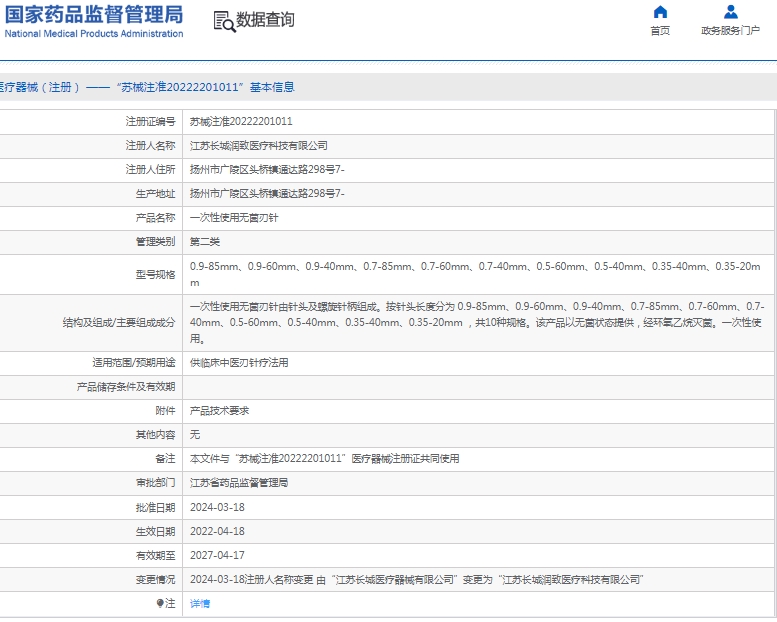Click the 适用范围/预期用途 label
The width and height of the screenshot is (777, 622).
134,363
